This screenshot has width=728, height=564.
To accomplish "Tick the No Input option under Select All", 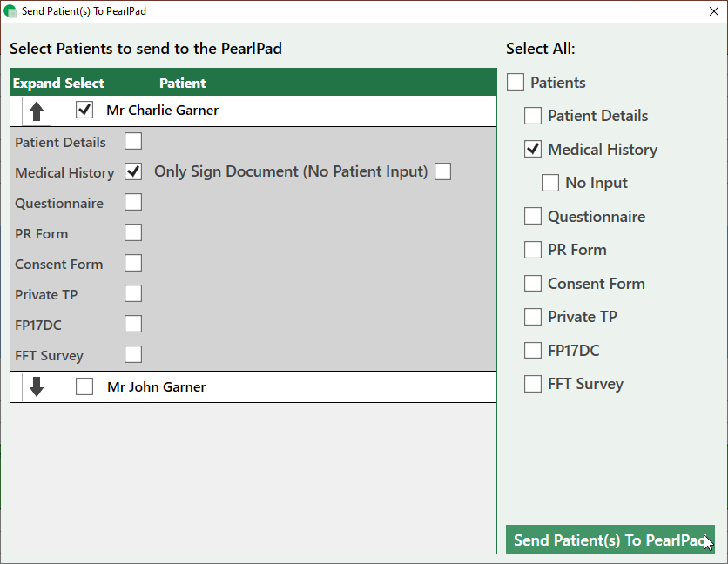I will point(550,183).
